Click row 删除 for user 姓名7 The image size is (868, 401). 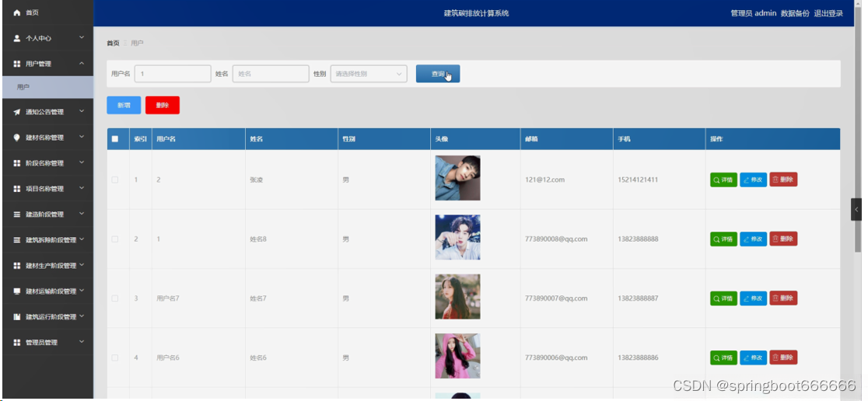click(783, 298)
